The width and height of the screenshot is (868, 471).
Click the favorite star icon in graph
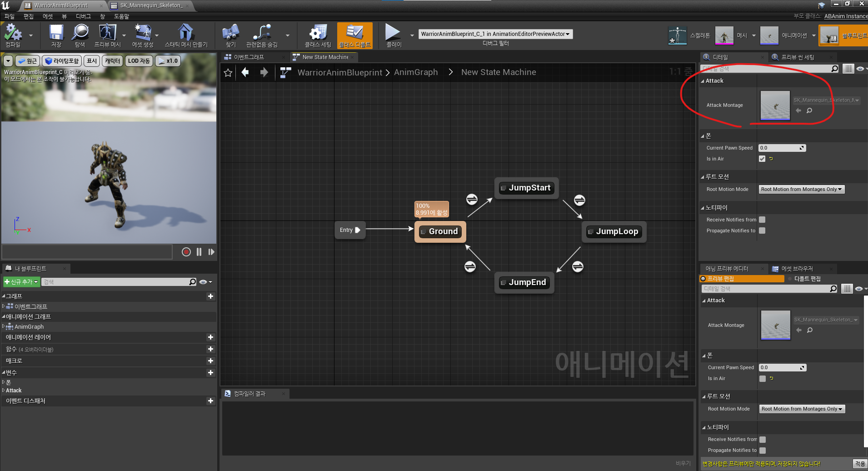point(228,73)
